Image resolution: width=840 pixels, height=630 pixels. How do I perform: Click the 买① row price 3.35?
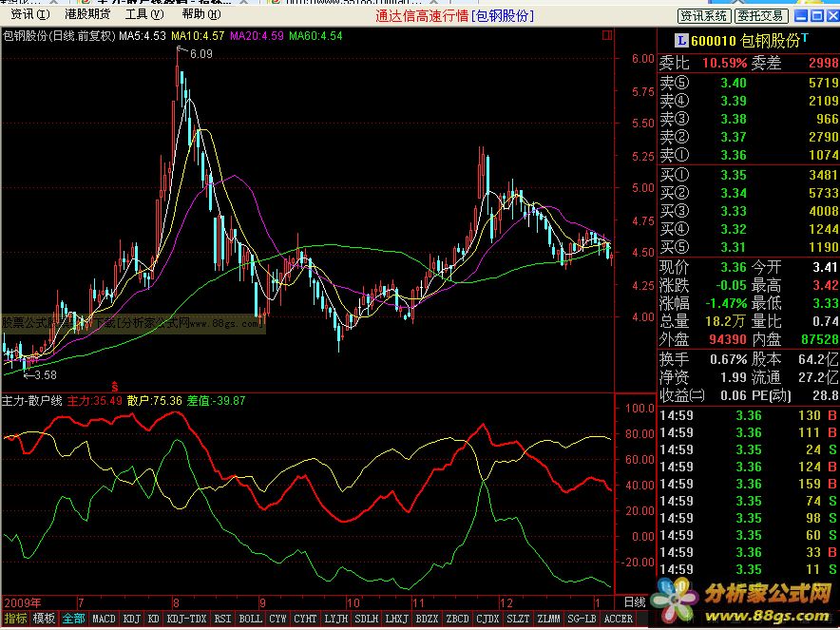pos(734,175)
